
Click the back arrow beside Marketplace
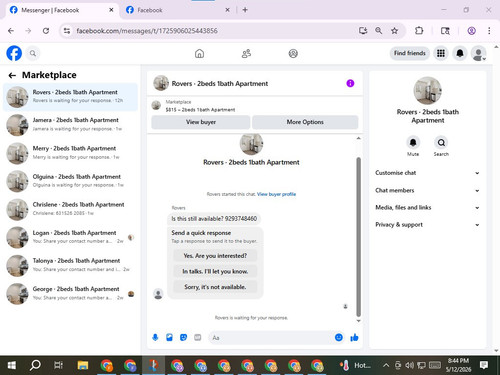(12, 76)
